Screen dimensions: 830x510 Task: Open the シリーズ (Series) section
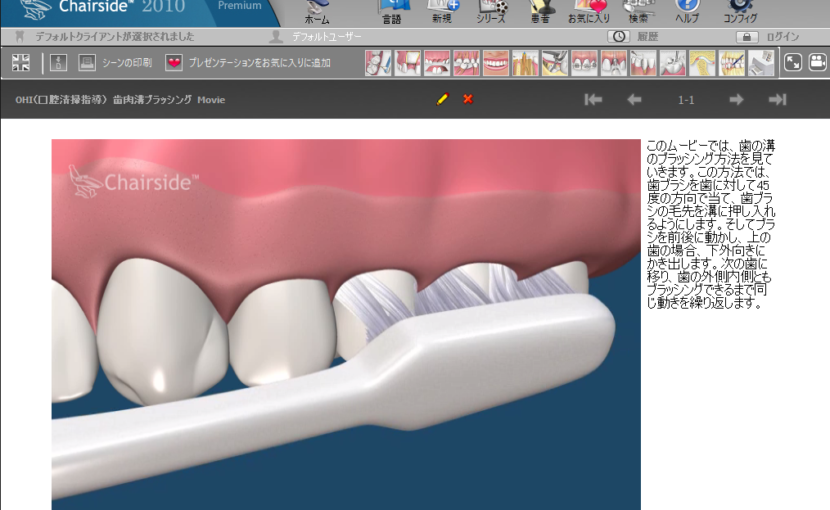click(491, 12)
